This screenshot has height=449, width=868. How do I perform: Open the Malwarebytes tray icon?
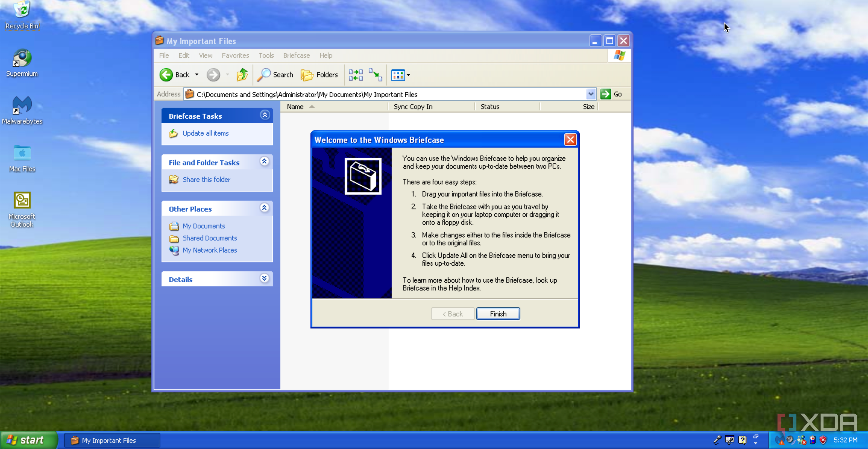pos(780,440)
